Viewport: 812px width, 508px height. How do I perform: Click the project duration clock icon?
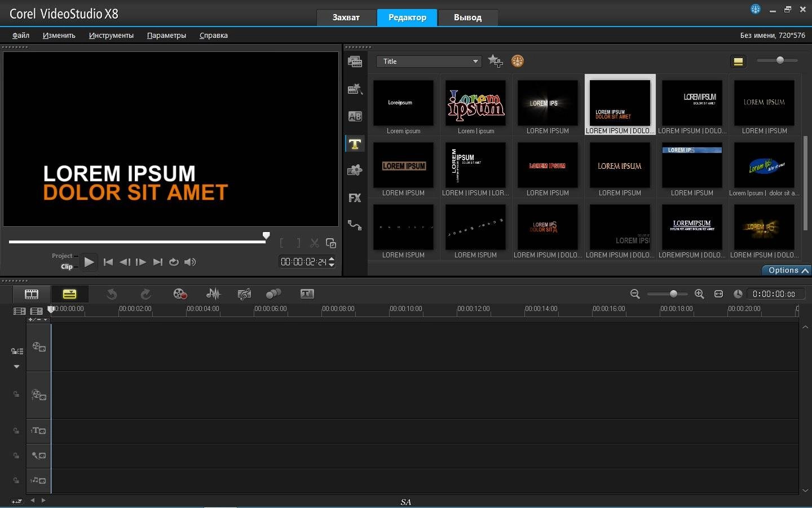tap(738, 294)
